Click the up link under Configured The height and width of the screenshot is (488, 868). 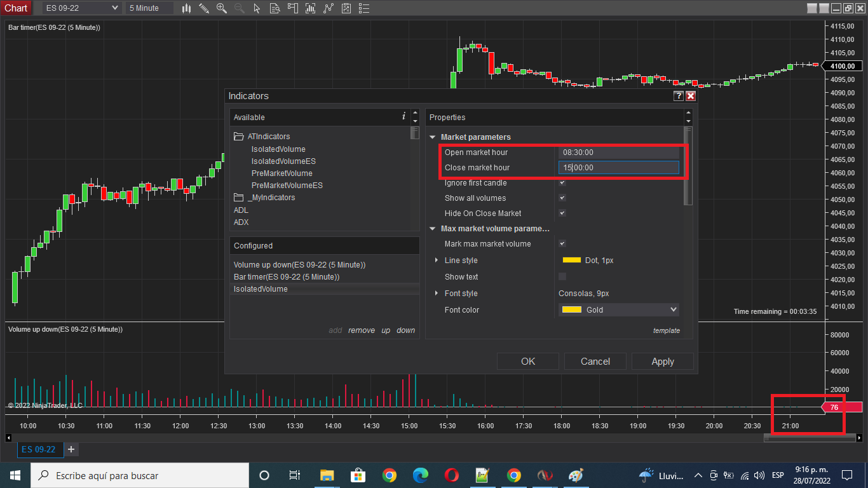[386, 330]
